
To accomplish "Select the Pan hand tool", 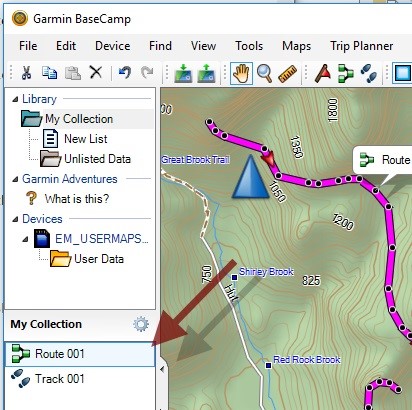I will (241, 73).
